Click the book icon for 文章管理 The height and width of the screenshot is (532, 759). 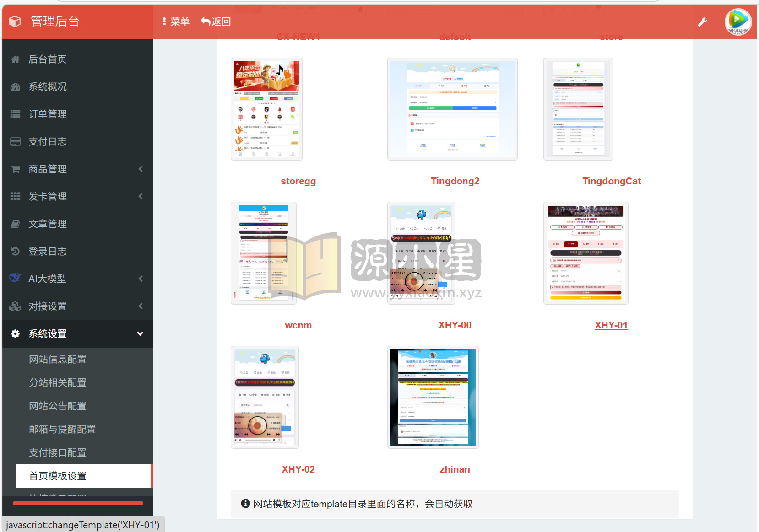coord(15,224)
